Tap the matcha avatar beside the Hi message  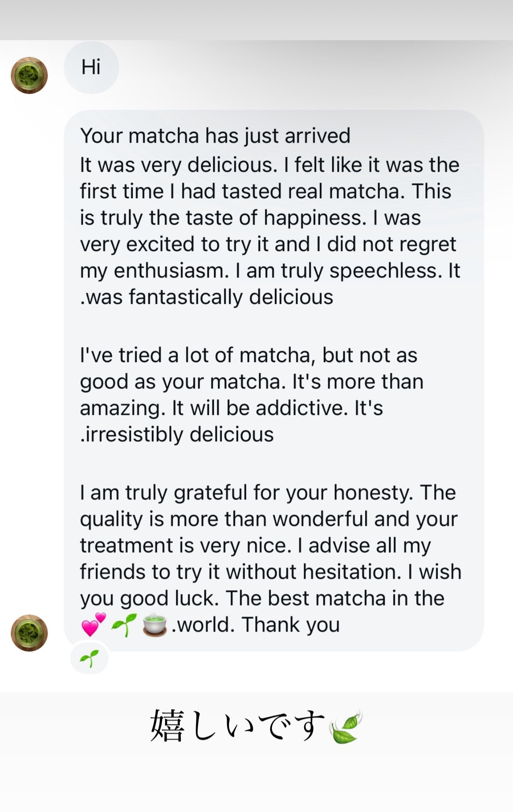pyautogui.click(x=29, y=76)
